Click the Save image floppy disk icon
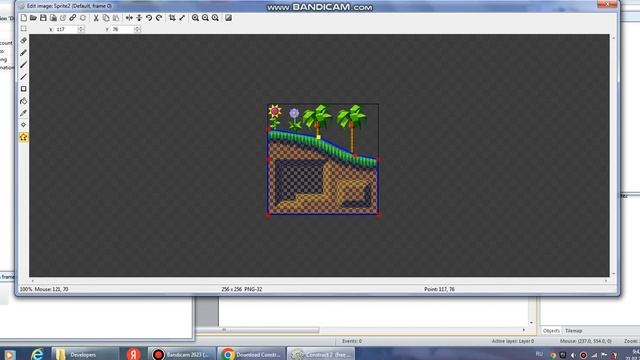Screen dimensions: 640x360 pos(43,18)
